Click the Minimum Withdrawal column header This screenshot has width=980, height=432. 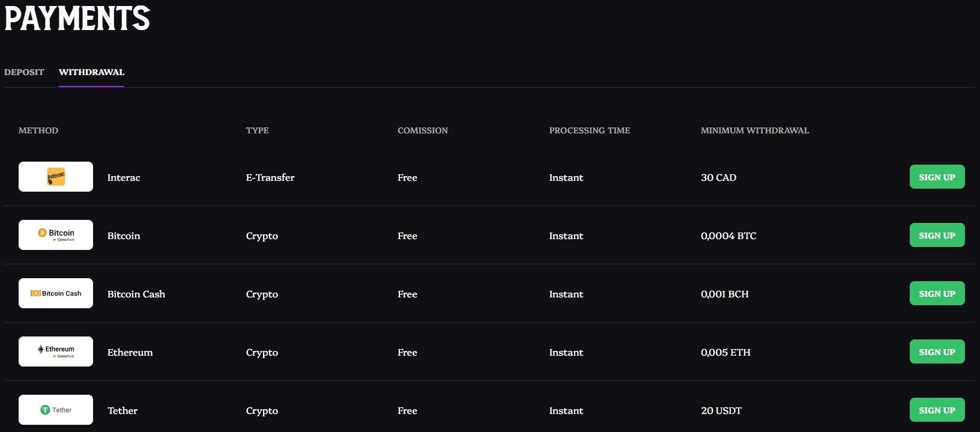coord(754,130)
